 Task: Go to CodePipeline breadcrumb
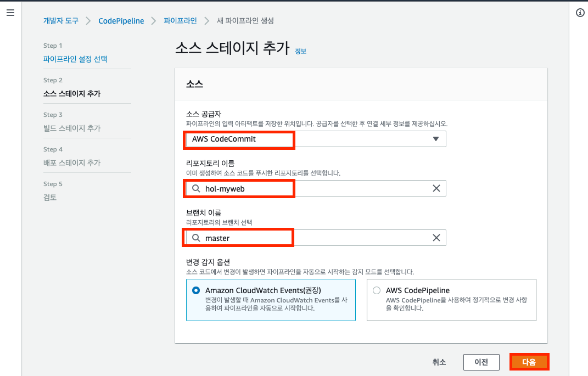121,21
